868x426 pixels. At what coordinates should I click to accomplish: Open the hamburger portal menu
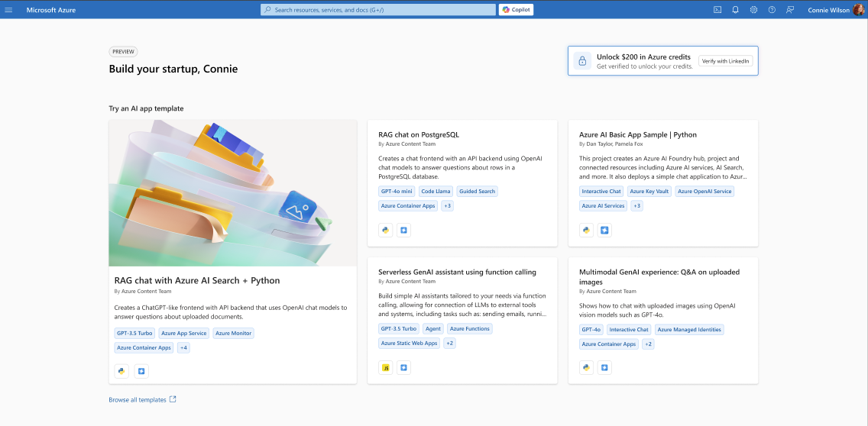click(x=8, y=10)
